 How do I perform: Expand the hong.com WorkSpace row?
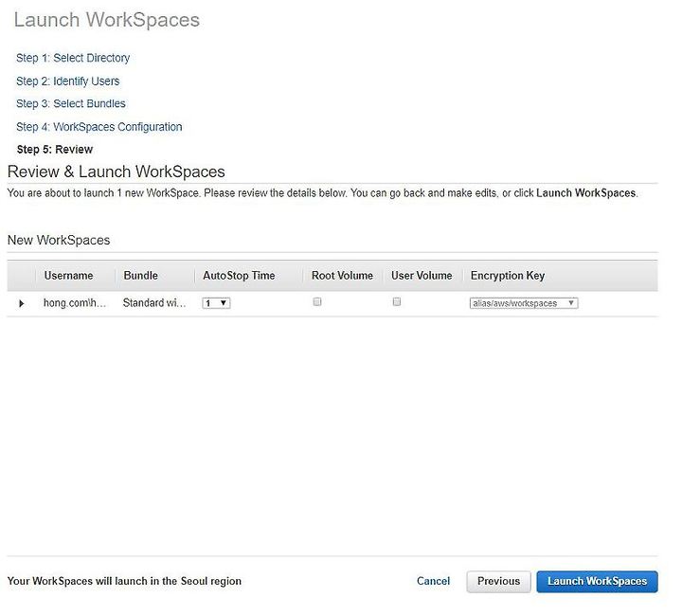(21, 303)
